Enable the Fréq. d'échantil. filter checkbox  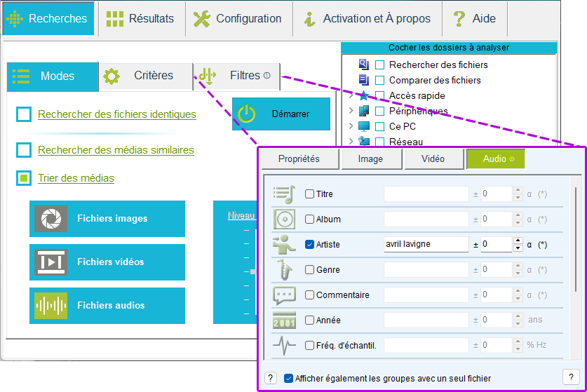tap(309, 345)
